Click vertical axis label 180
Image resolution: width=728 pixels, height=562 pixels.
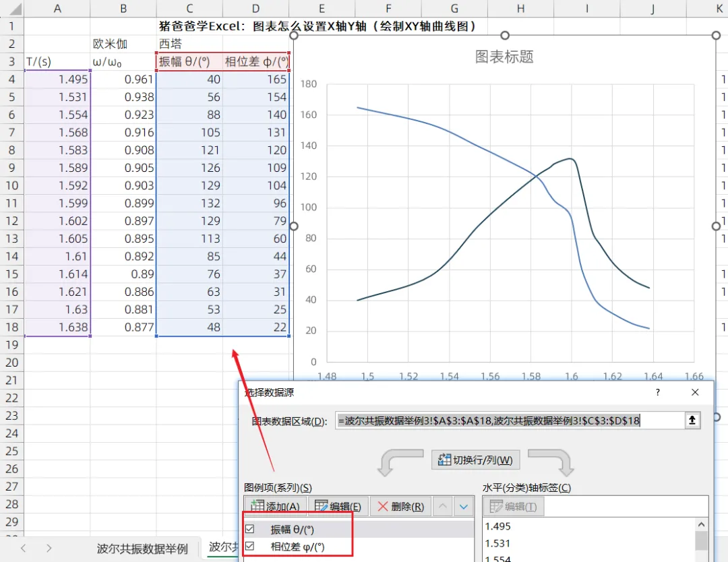coord(308,84)
